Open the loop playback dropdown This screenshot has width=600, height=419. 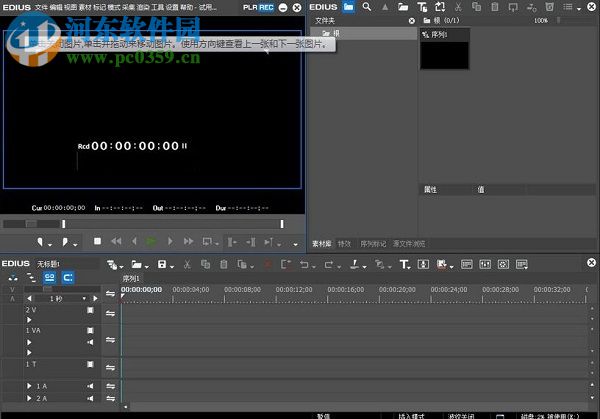pyautogui.click(x=217, y=244)
